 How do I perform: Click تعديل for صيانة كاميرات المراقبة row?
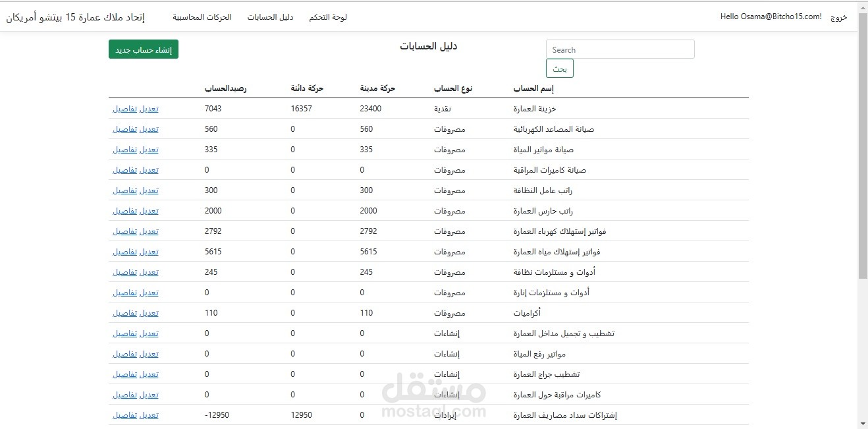(x=149, y=170)
